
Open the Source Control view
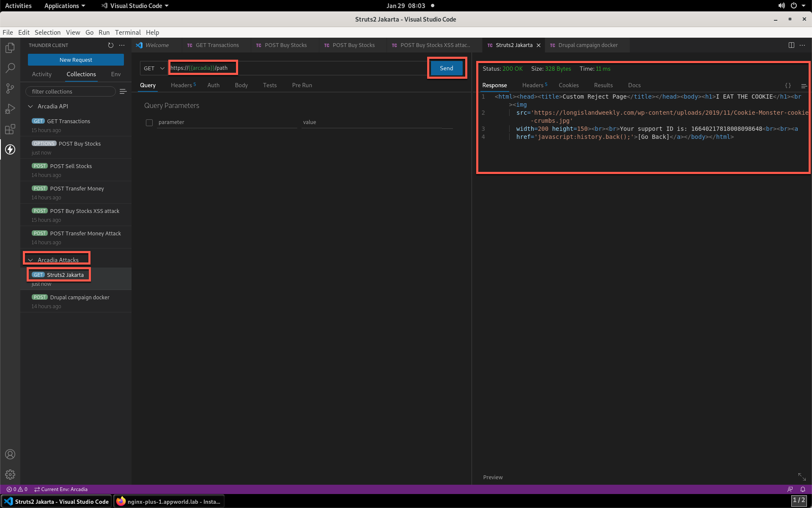[10, 88]
